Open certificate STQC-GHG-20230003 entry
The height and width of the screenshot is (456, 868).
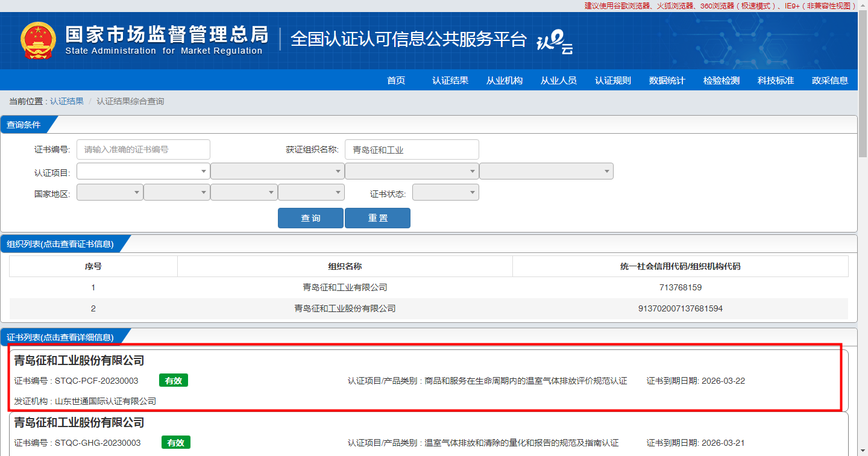point(98,443)
